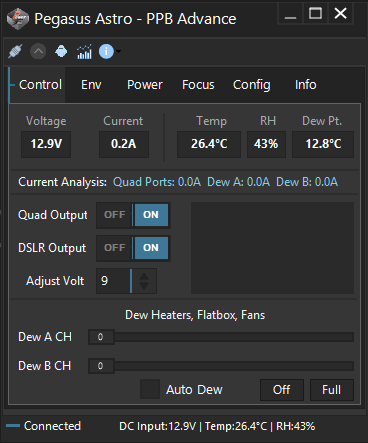Increase Adjust Volt with up arrow
This screenshot has height=443, width=368.
pyautogui.click(x=144, y=277)
